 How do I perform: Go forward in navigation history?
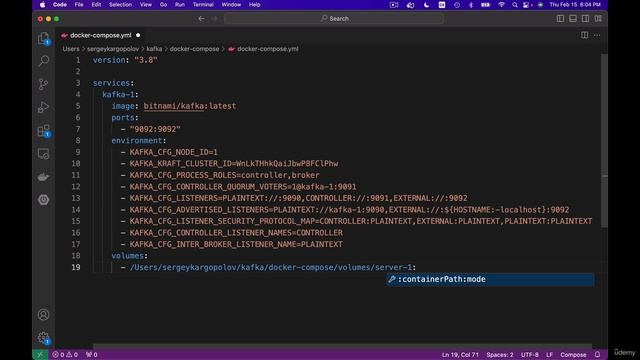tap(214, 18)
